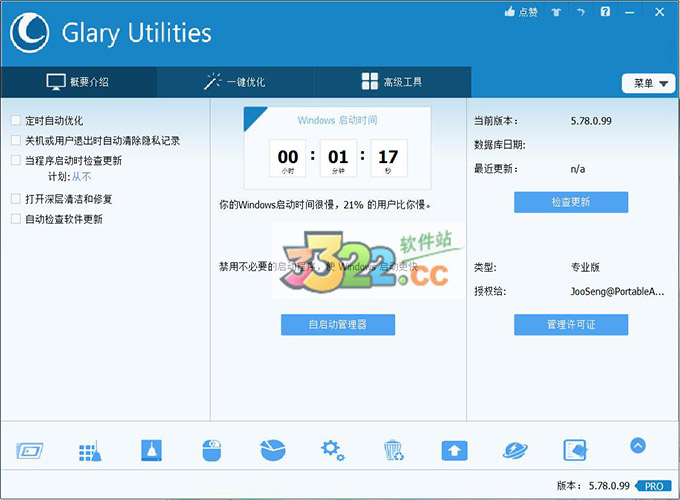Open the help question mark icon
This screenshot has height=500, width=680.
[605, 12]
